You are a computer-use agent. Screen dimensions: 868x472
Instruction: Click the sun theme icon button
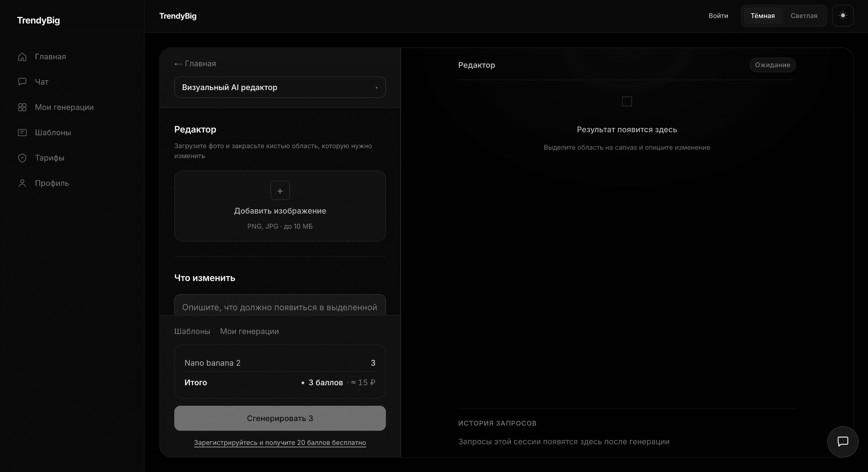[x=843, y=15]
